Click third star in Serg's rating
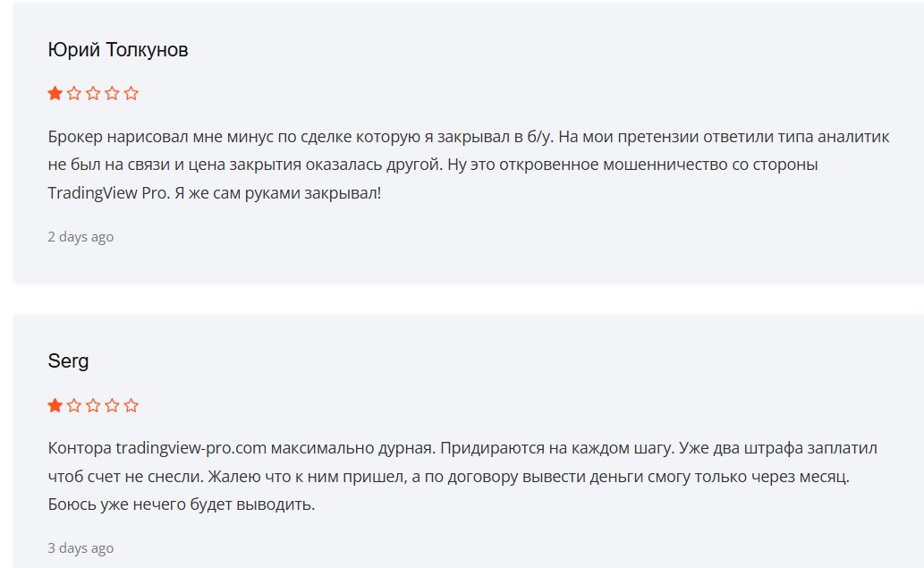Image resolution: width=924 pixels, height=568 pixels. [93, 405]
